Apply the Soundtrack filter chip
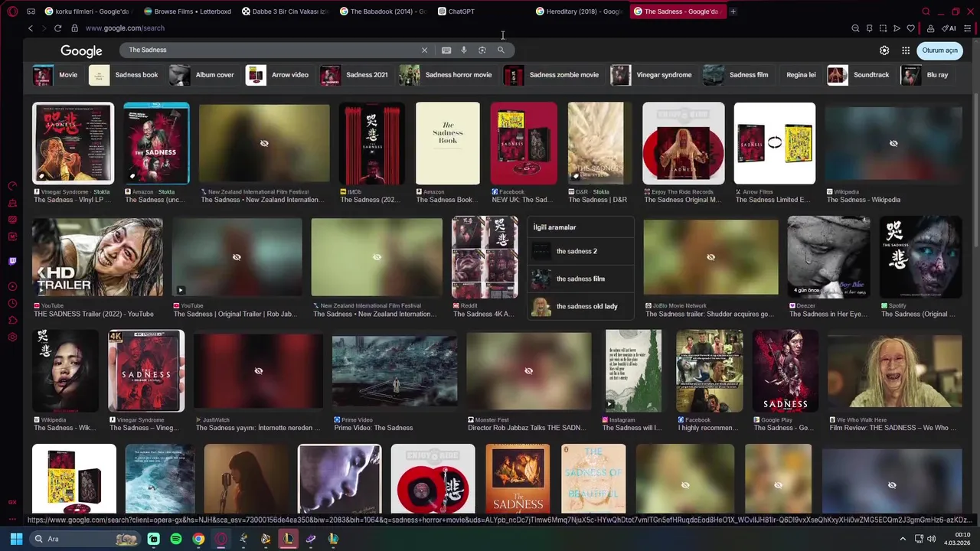980x551 pixels. coord(860,75)
